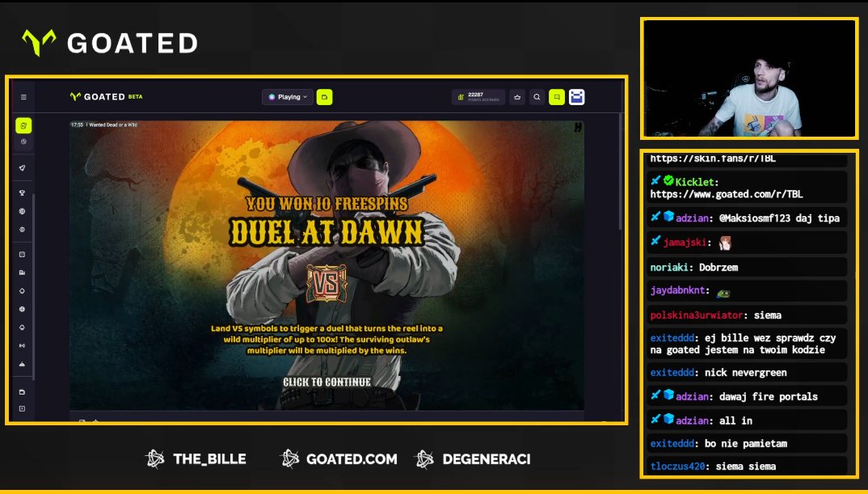The width and height of the screenshot is (868, 494).
Task: Click the bottom-most square sidebar icon
Action: pos(23,409)
